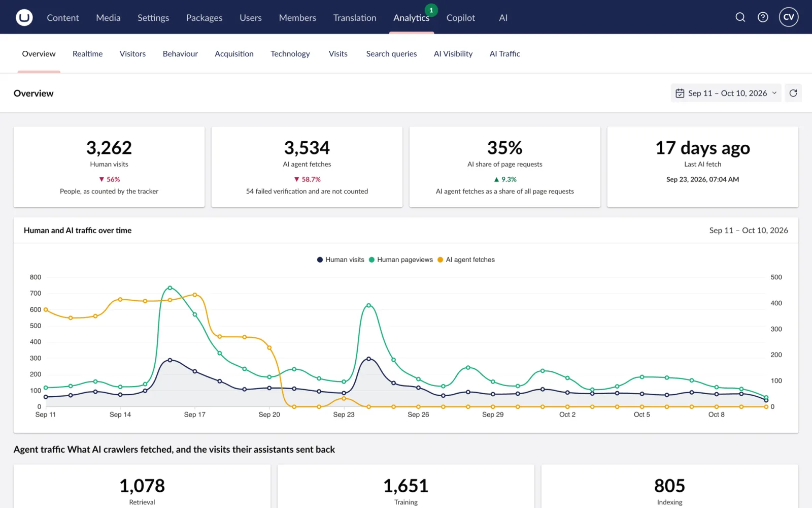The height and width of the screenshot is (508, 812).
Task: Open the Content section
Action: pos(63,18)
